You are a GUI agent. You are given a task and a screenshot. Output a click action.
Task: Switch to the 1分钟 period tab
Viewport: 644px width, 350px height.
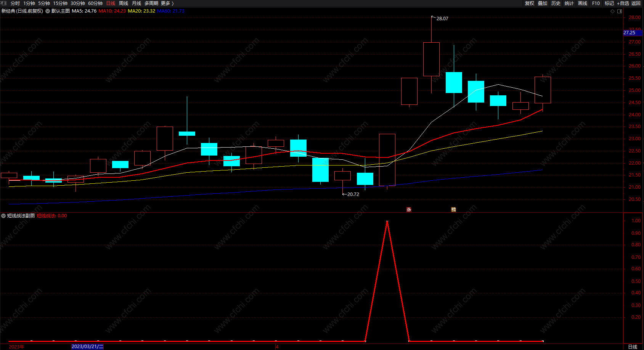click(x=29, y=3)
